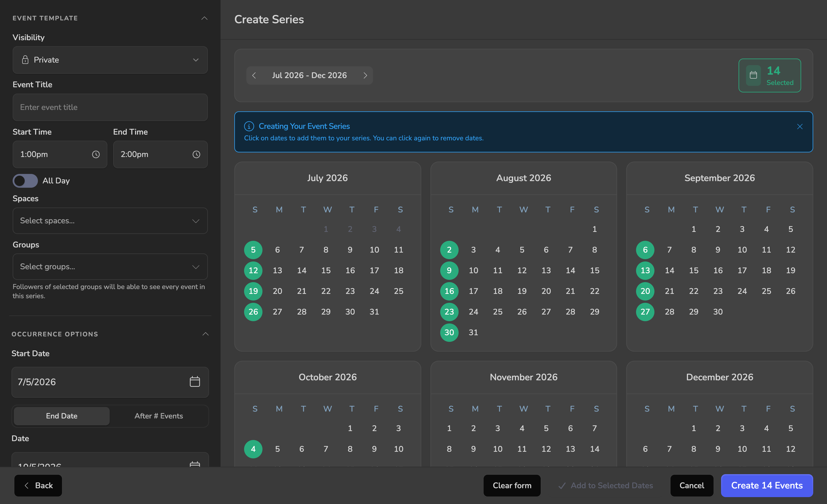Click the August 2026 month heading
The width and height of the screenshot is (827, 504).
click(x=523, y=178)
